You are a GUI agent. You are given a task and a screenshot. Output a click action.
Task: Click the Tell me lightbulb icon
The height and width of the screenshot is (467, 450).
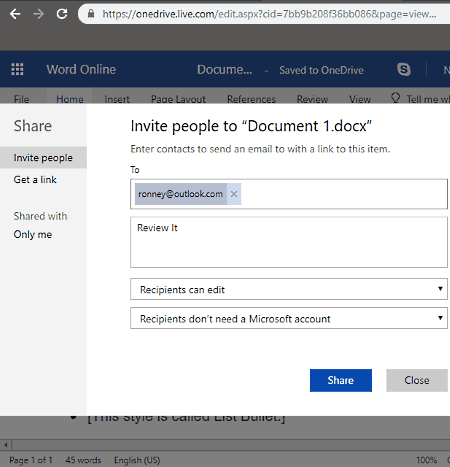[x=395, y=98]
